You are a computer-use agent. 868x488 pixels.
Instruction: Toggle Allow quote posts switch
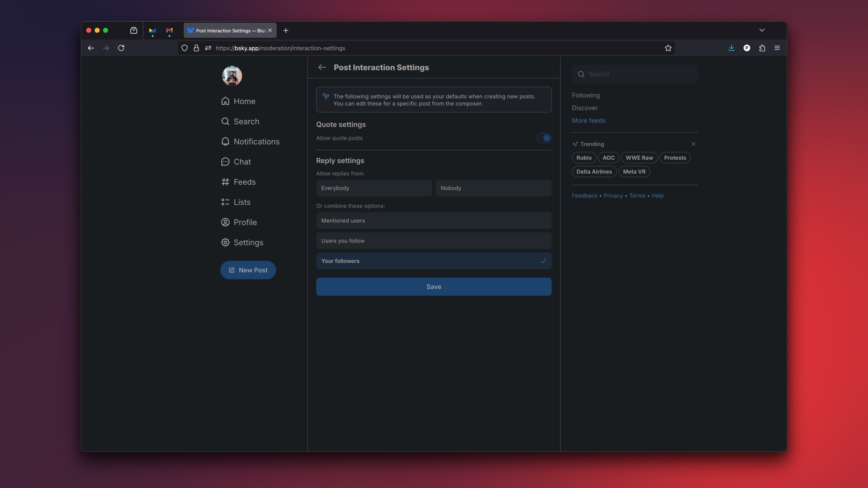coord(544,138)
